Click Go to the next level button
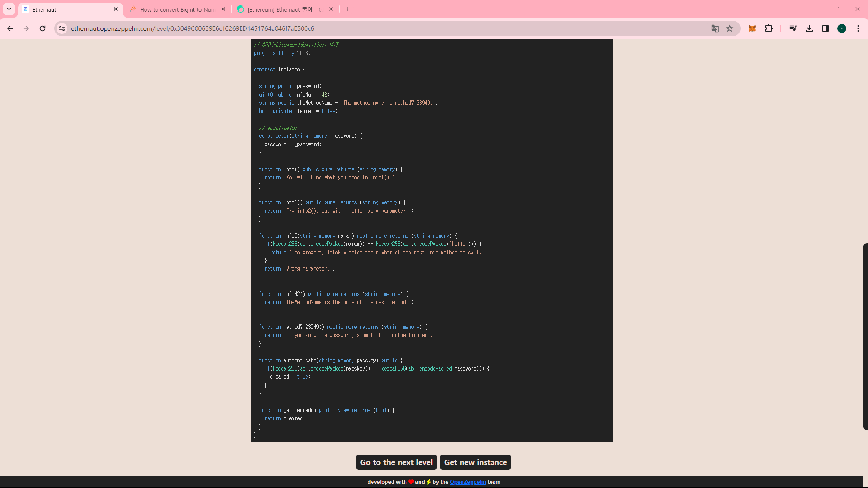This screenshot has width=868, height=488. [x=396, y=462]
